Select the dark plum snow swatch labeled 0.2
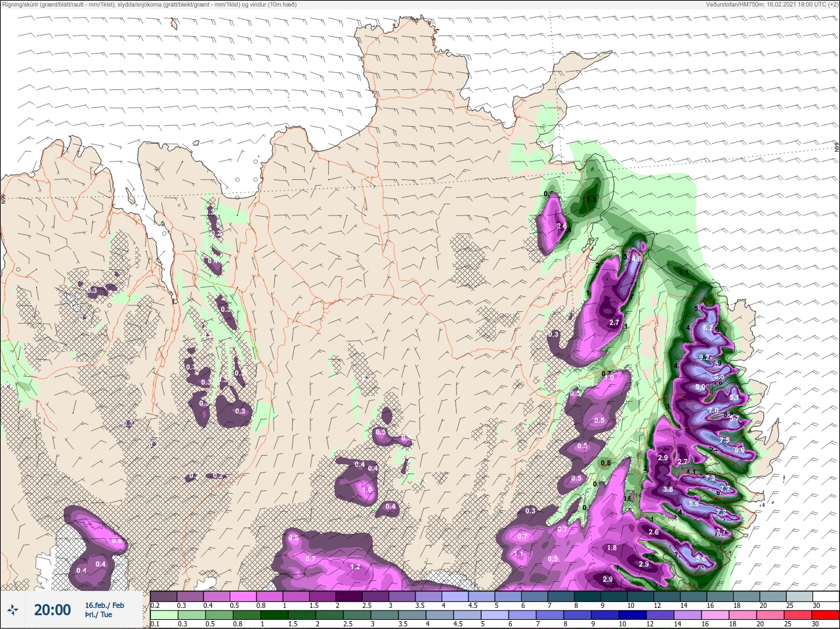This screenshot has width=840, height=629. 163,596
